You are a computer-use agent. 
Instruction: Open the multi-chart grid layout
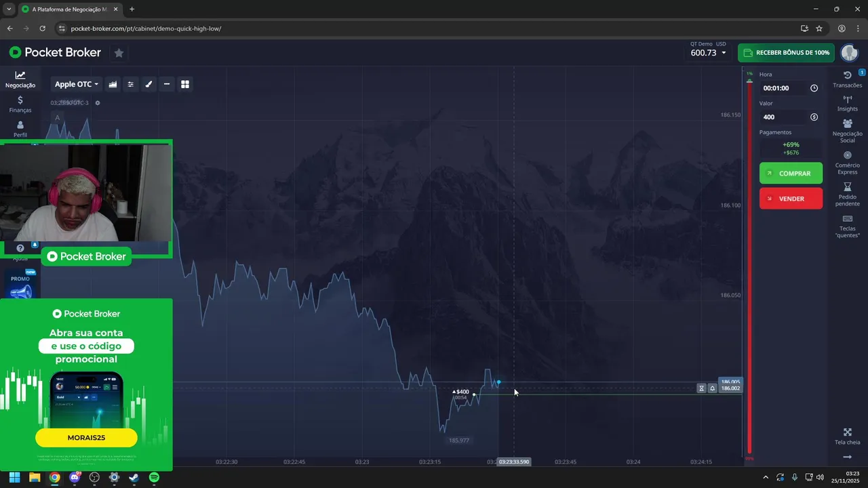(184, 84)
